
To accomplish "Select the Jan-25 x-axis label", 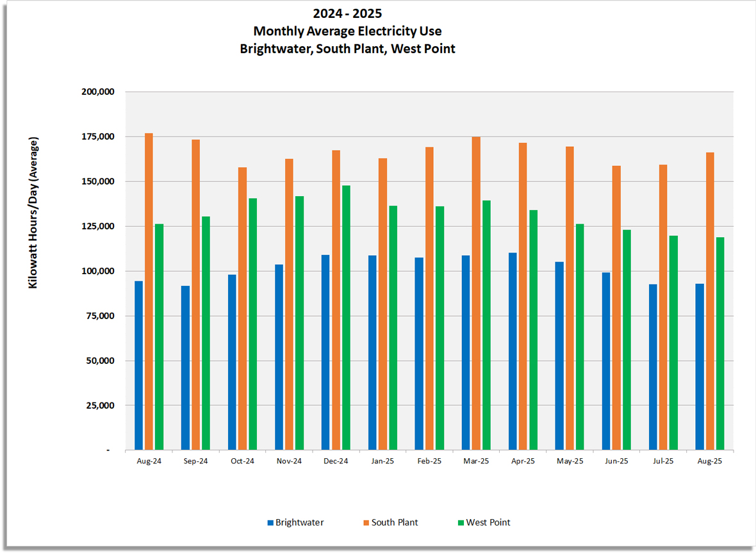I will [x=382, y=461].
